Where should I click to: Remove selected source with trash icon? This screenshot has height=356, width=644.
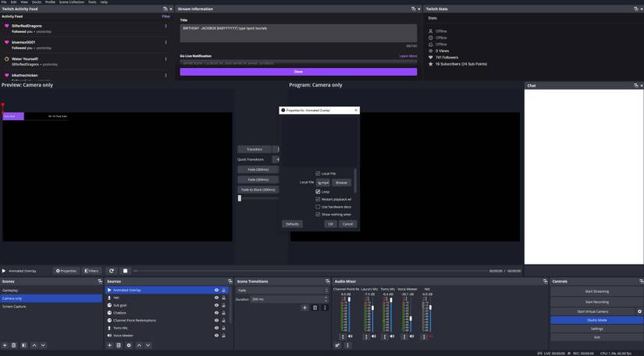[x=119, y=345]
